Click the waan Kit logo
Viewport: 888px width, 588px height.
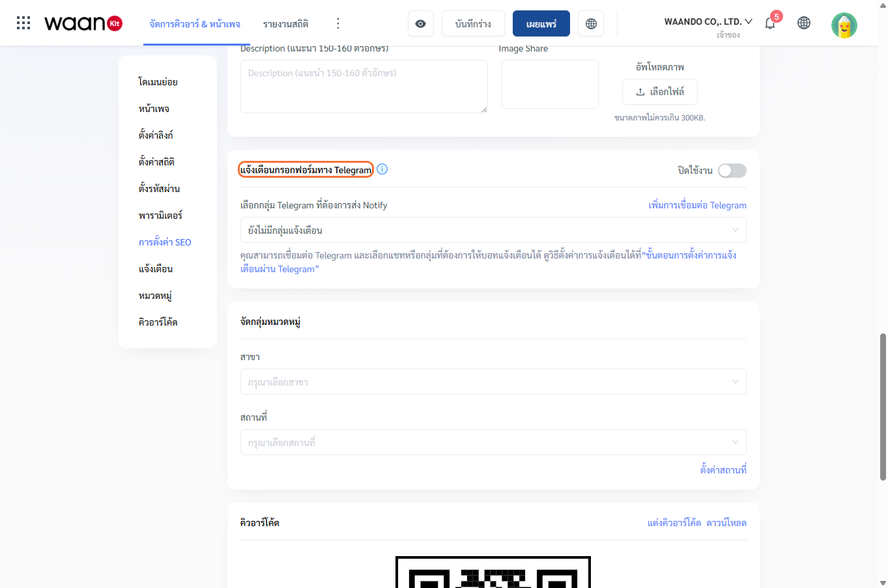point(83,23)
